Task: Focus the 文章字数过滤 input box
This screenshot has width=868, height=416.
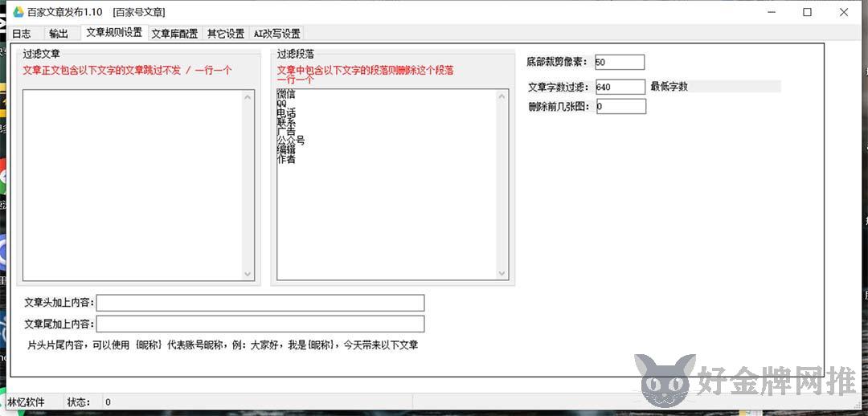Action: click(x=620, y=87)
